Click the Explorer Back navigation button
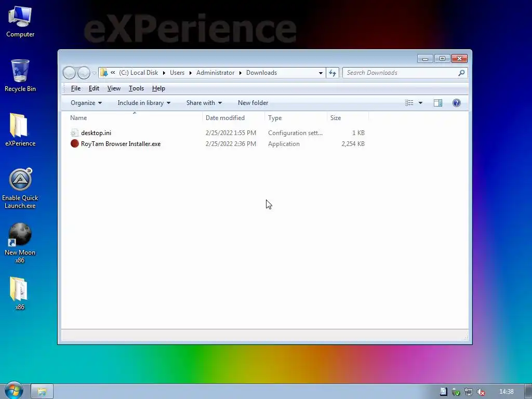532x399 pixels. pyautogui.click(x=69, y=73)
